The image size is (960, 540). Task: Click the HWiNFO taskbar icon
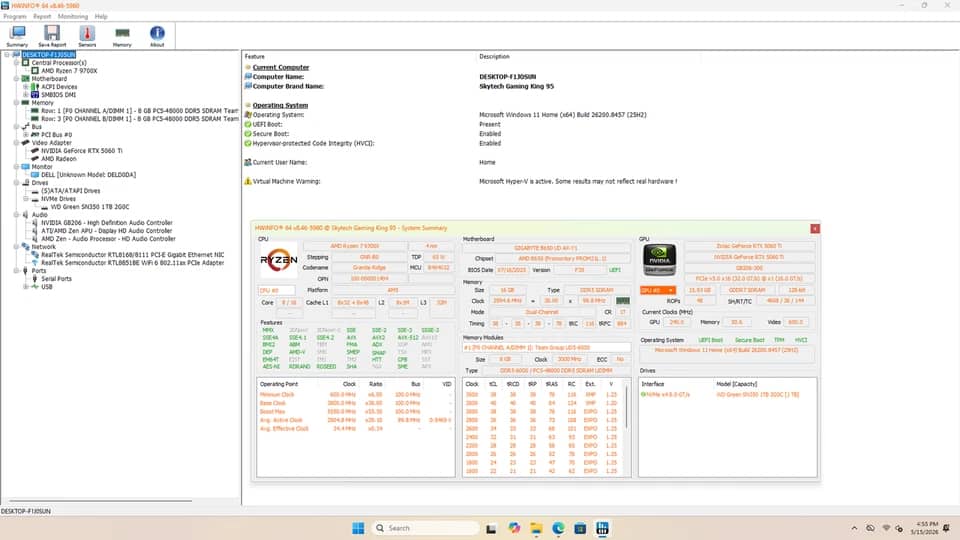[x=602, y=528]
